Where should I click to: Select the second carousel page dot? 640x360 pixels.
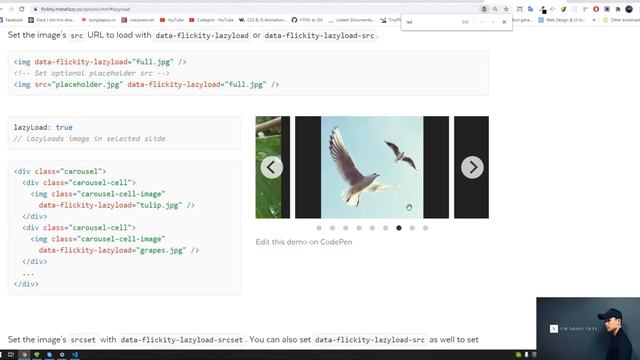tap(333, 228)
